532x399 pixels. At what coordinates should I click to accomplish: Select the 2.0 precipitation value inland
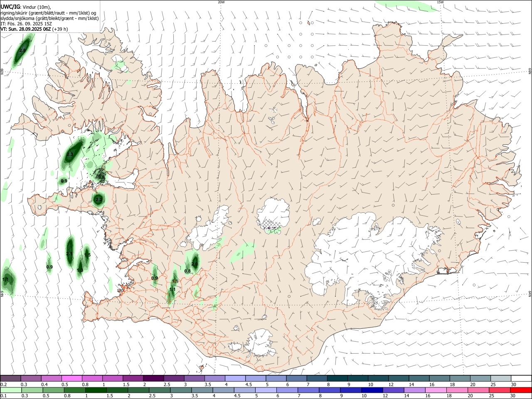coord(195,264)
